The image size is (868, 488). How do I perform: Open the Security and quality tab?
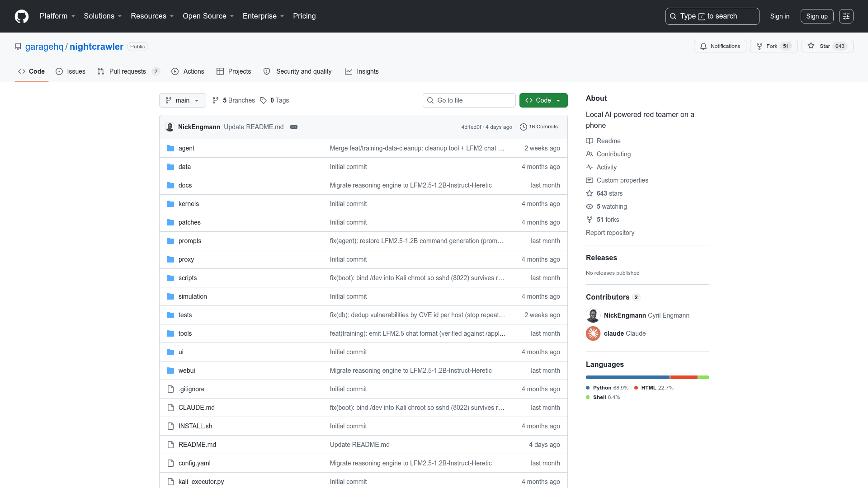point(297,71)
